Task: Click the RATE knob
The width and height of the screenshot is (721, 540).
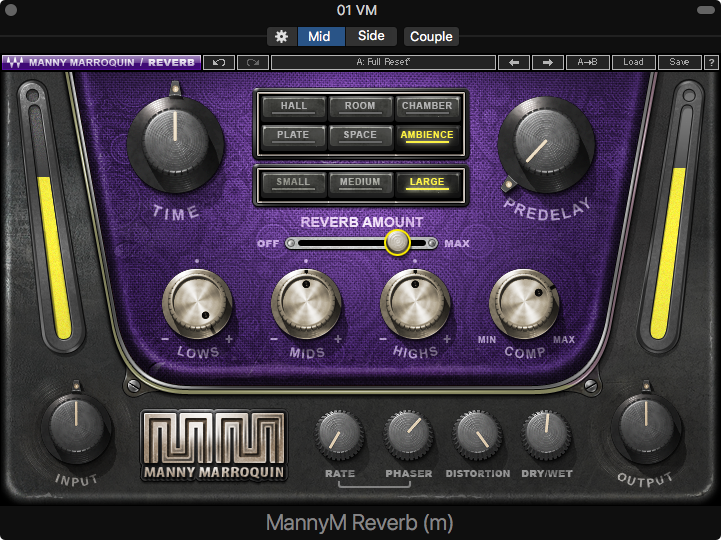Action: click(339, 435)
